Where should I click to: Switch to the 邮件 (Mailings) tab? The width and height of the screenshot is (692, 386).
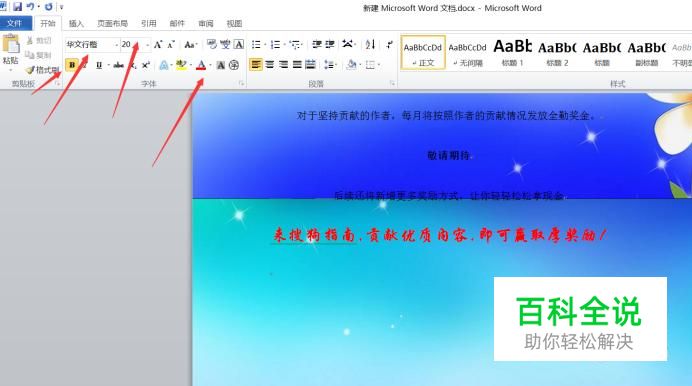click(177, 23)
